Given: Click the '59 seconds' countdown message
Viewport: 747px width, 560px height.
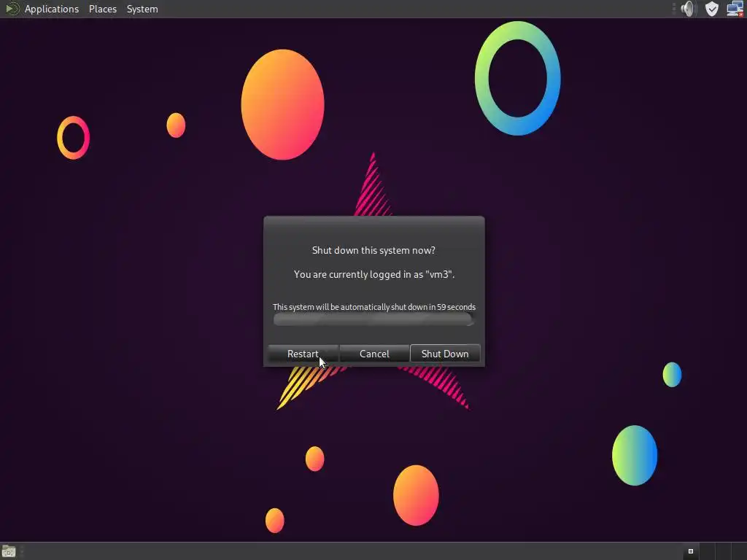Looking at the screenshot, I should [x=374, y=307].
